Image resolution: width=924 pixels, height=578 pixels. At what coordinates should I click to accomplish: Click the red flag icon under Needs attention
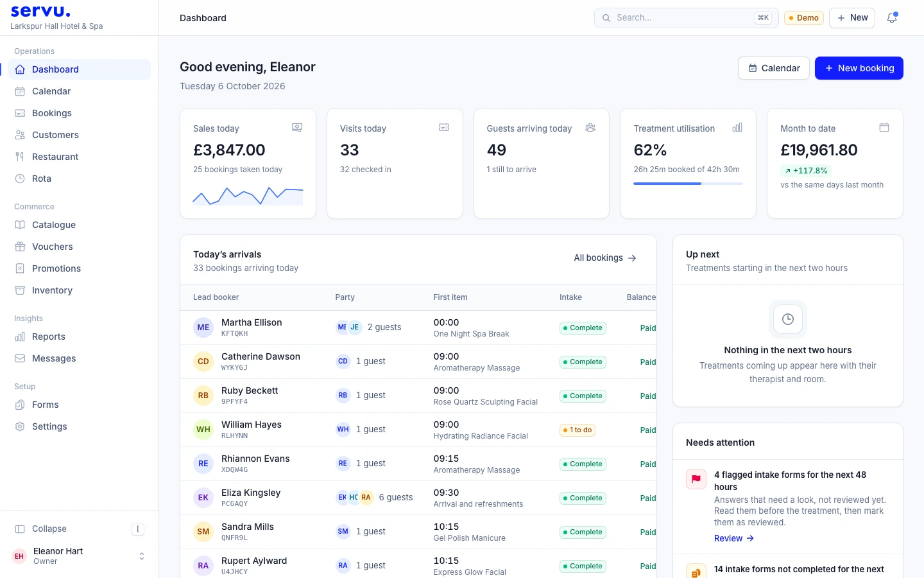pos(696,479)
